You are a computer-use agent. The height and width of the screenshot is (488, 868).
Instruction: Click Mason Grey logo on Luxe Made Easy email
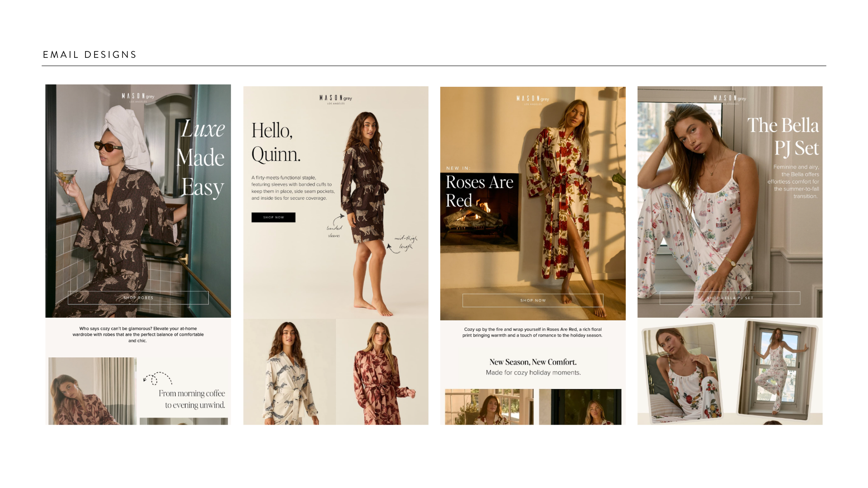pyautogui.click(x=138, y=97)
